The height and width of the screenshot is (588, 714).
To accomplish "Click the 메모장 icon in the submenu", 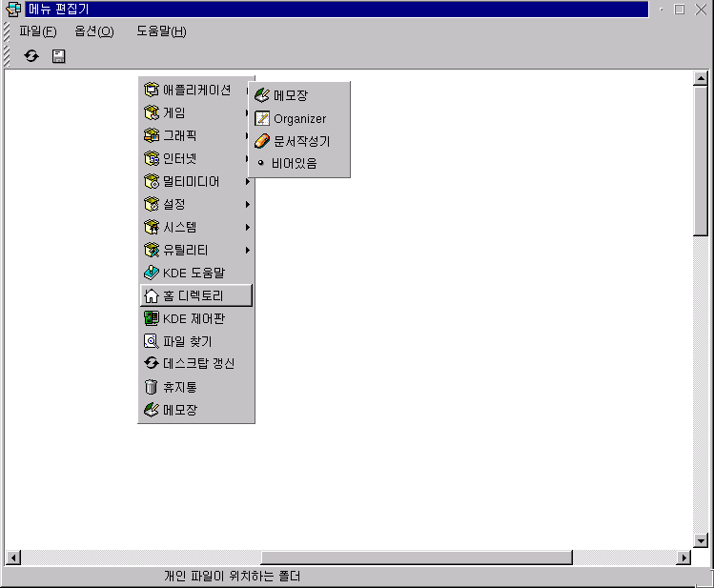I will (x=262, y=95).
